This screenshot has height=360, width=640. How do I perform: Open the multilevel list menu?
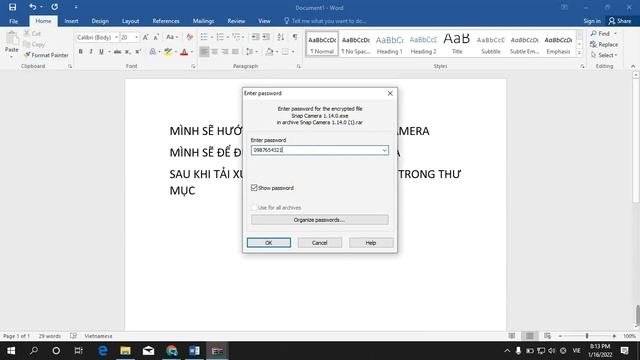pos(238,37)
